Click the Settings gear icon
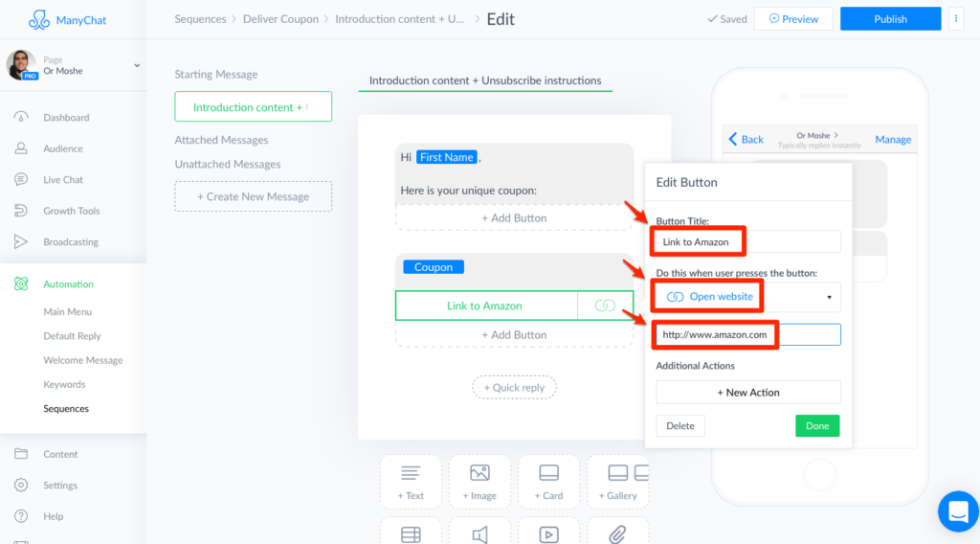Viewport: 980px width, 544px height. (x=21, y=486)
